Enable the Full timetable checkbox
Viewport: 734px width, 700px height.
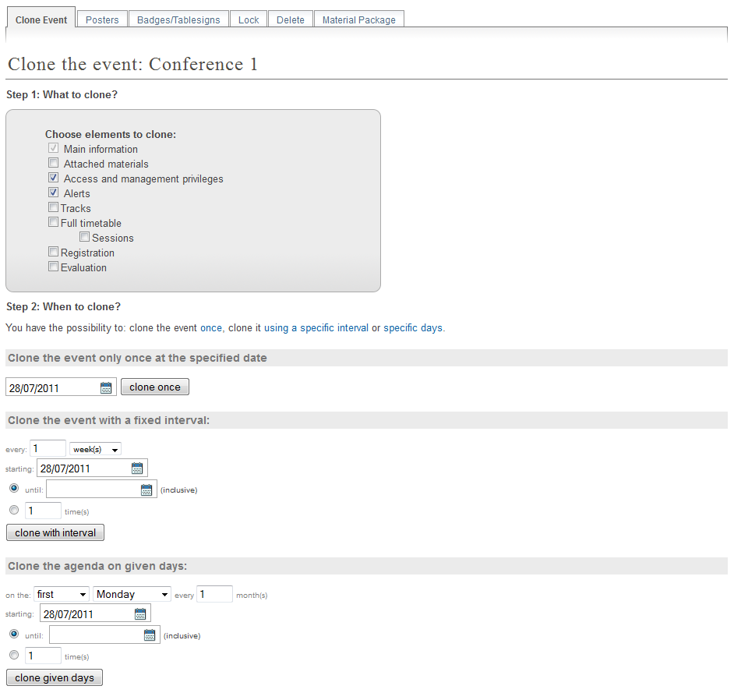coord(53,222)
